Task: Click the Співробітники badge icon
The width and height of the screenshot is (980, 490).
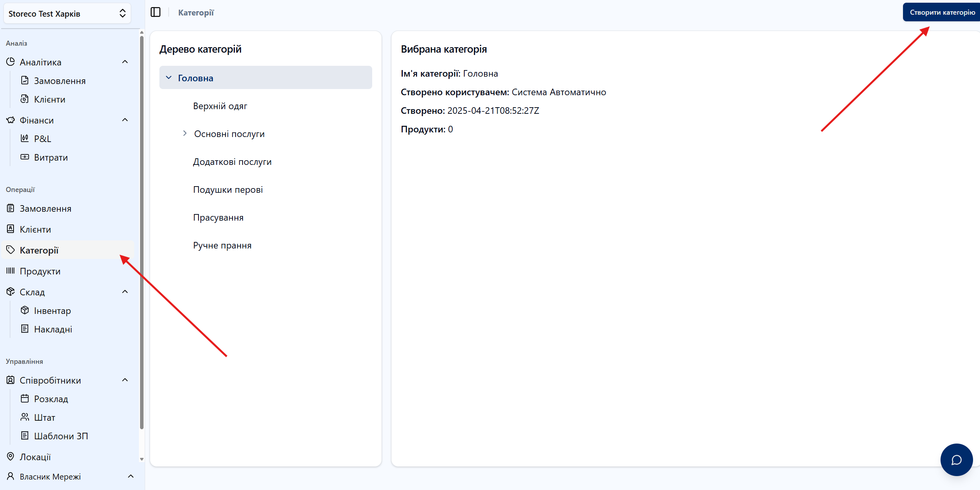Action: click(11, 380)
